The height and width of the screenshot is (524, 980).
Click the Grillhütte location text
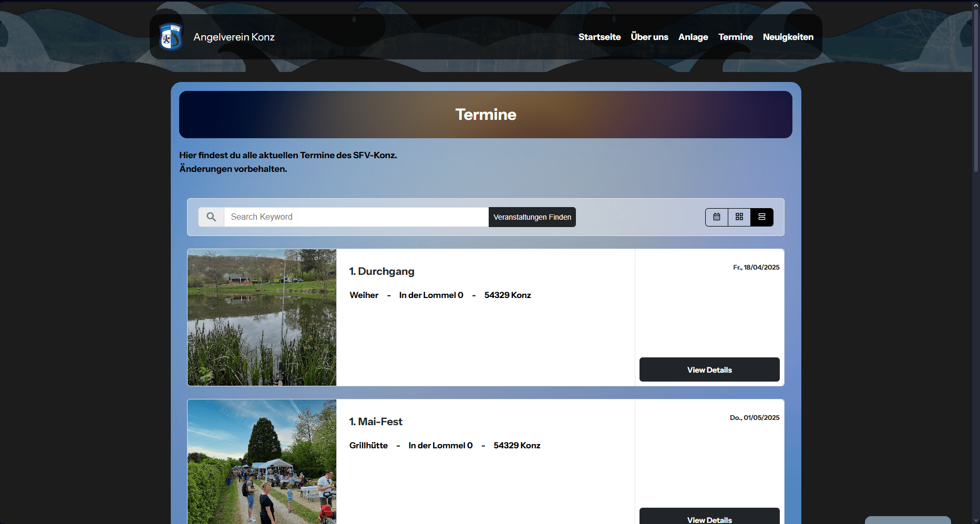pos(368,445)
